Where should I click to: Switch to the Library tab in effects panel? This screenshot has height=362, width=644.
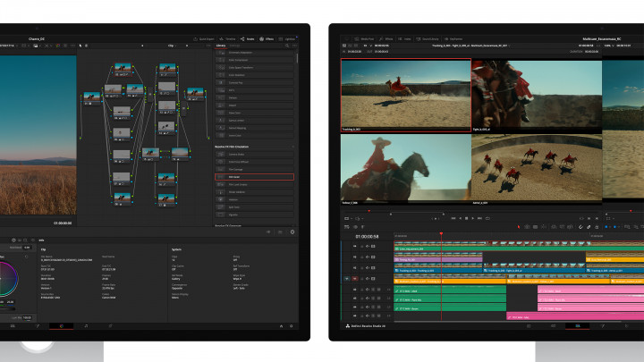point(221,46)
